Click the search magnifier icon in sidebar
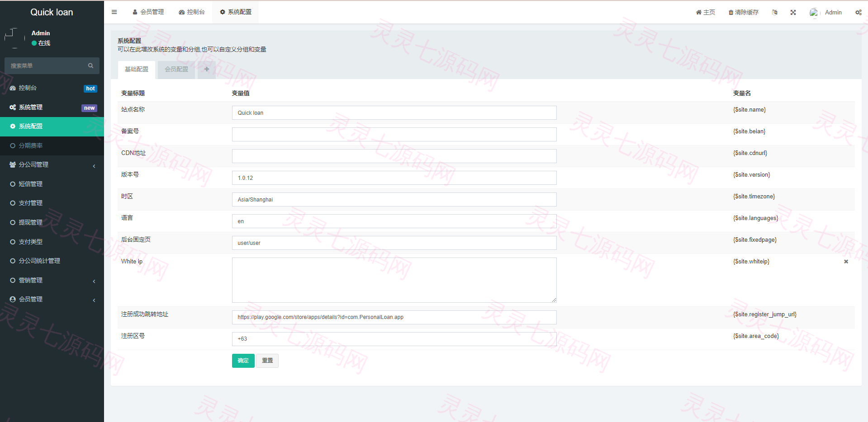Viewport: 868px width, 422px height. coord(90,66)
